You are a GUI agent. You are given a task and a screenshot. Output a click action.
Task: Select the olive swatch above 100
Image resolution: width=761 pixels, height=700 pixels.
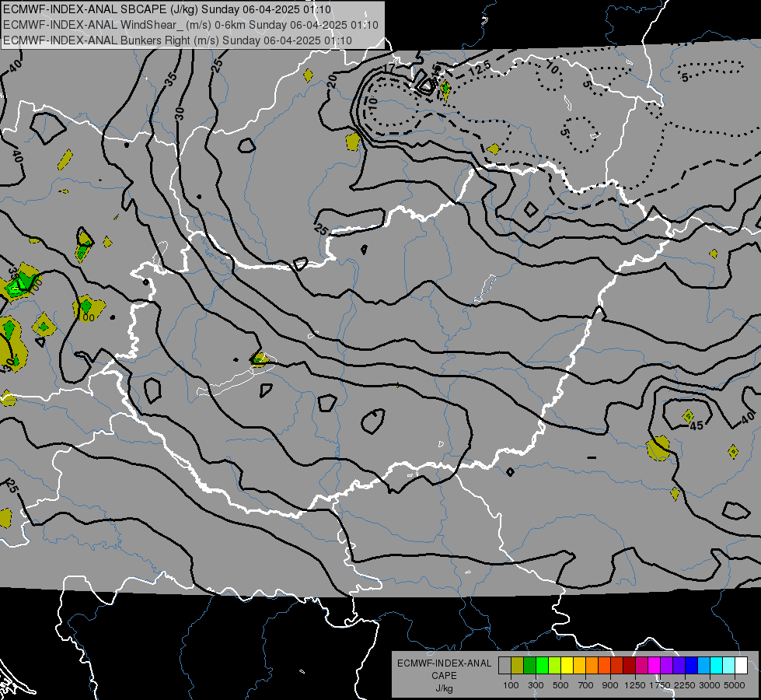coord(518,666)
